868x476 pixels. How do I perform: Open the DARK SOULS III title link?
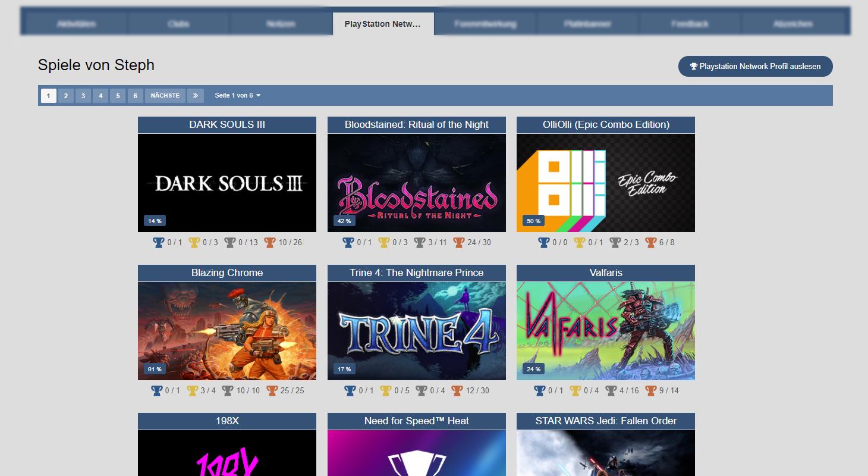pos(227,124)
